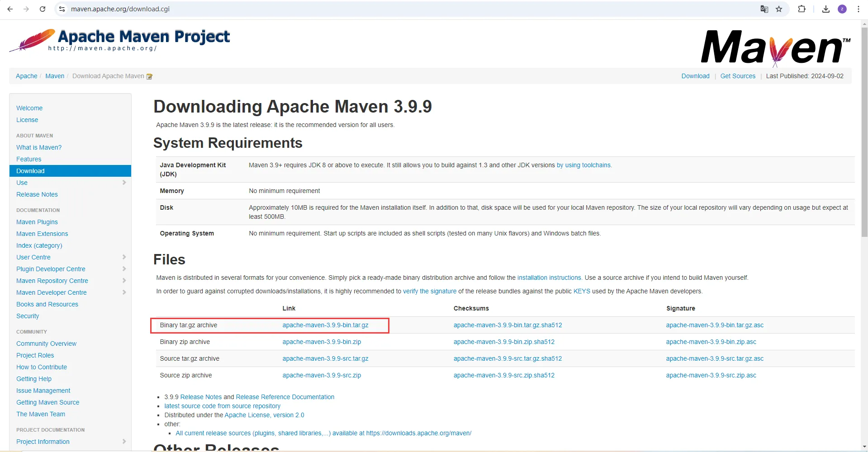Select Release Notes in the sidebar

point(37,194)
